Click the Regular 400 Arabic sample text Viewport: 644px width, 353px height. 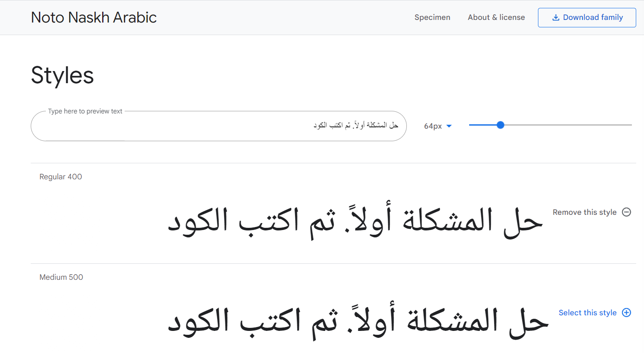[355, 221]
